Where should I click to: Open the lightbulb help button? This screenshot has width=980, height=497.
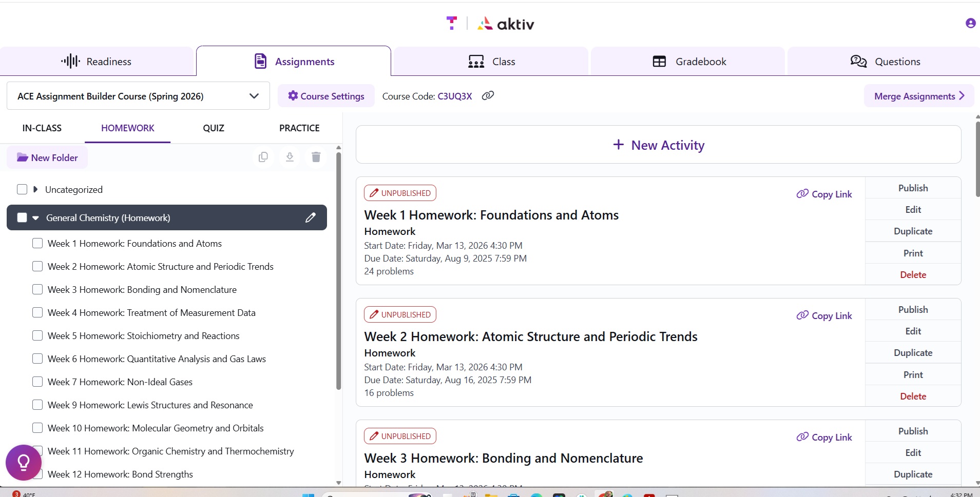24,463
